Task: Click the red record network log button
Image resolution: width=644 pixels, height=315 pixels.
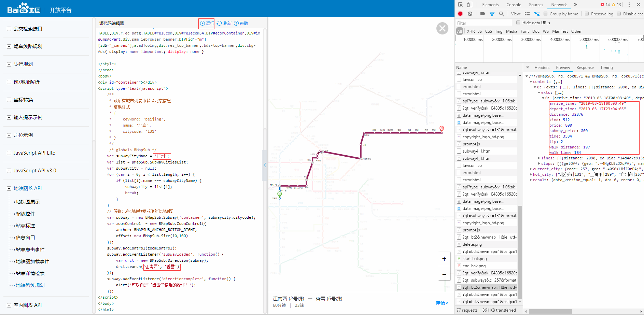Action: (x=460, y=14)
